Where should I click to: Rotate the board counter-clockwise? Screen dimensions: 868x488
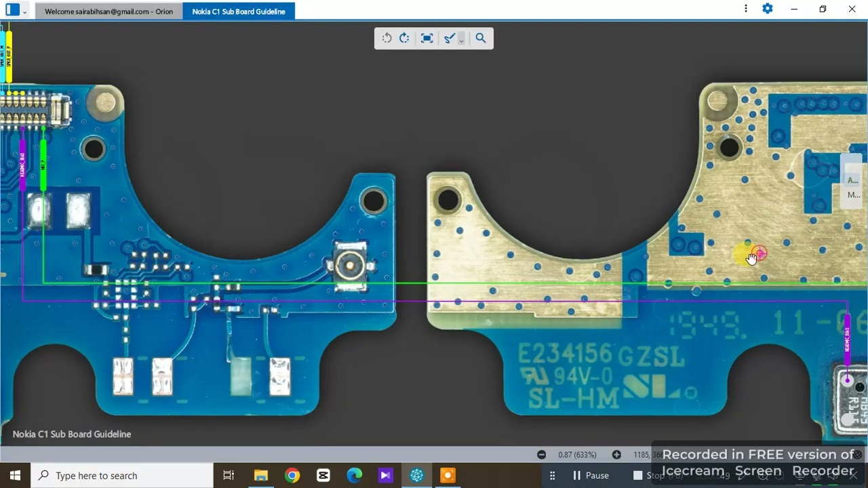coord(387,38)
